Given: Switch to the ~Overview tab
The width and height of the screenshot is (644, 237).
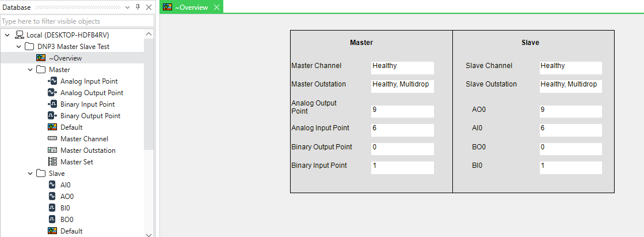Looking at the screenshot, I should (x=192, y=7).
